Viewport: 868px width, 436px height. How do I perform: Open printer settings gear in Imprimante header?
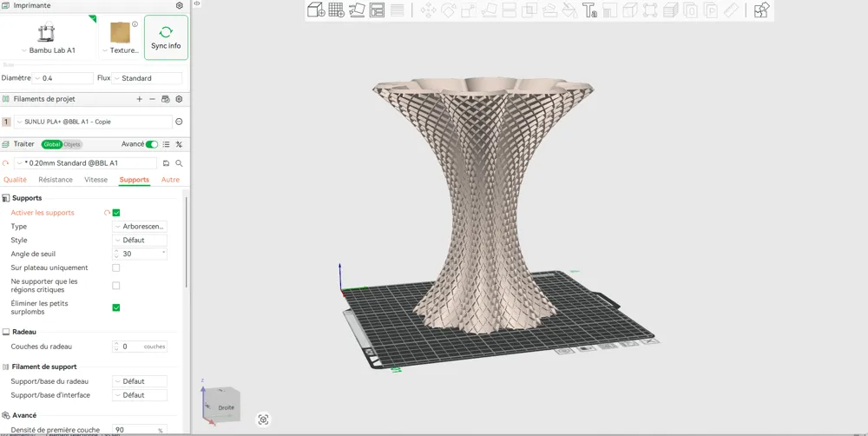(180, 5)
